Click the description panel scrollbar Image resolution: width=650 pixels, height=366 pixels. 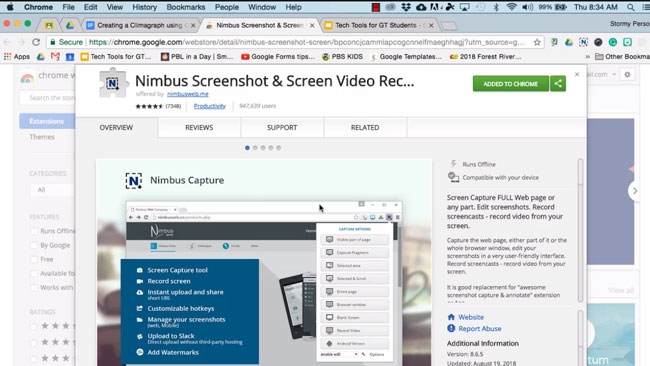(580, 230)
